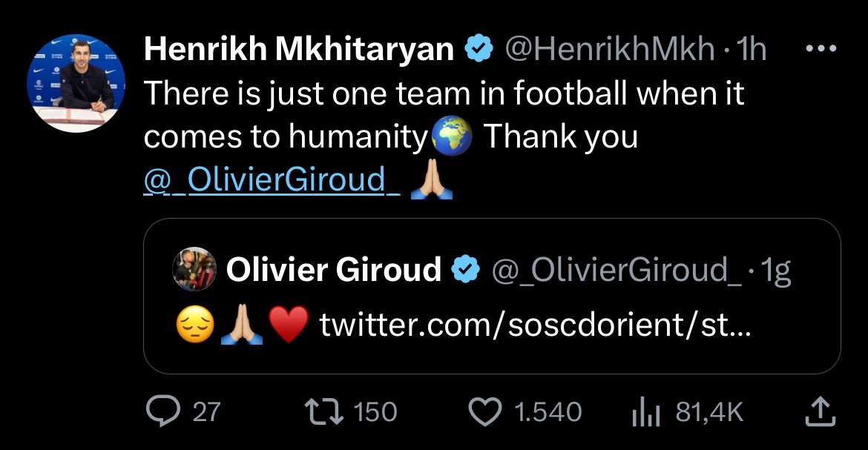Image resolution: width=868 pixels, height=450 pixels.
Task: Click Olivier Giroud's verified badge
Action: coord(467,269)
